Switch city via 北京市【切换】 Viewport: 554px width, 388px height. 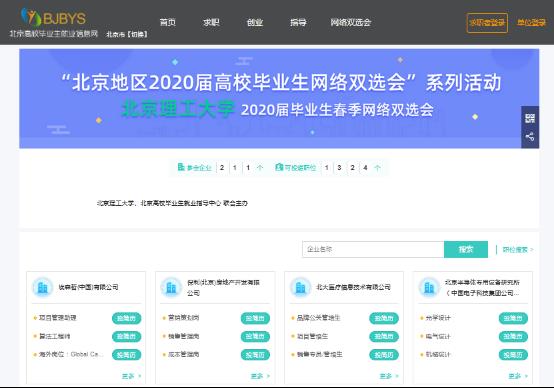click(127, 34)
